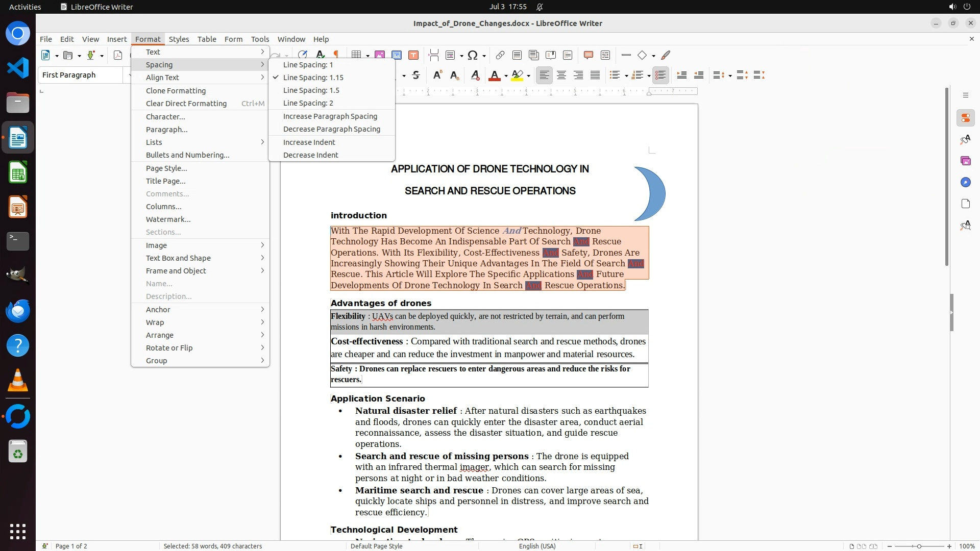The width and height of the screenshot is (980, 551).
Task: Click the Insert Page Break icon
Action: 433,55
